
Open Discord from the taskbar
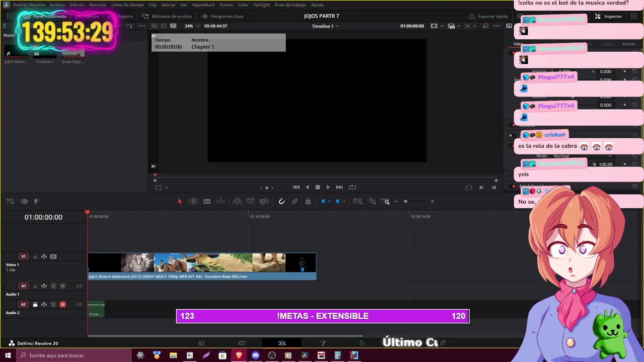point(256,355)
